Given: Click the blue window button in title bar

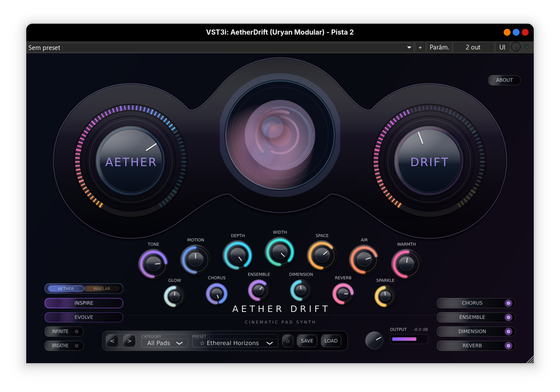Looking at the screenshot, I should pos(516,32).
